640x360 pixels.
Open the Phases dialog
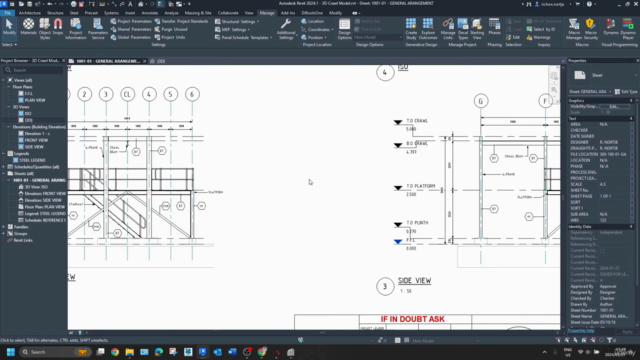(x=494, y=27)
